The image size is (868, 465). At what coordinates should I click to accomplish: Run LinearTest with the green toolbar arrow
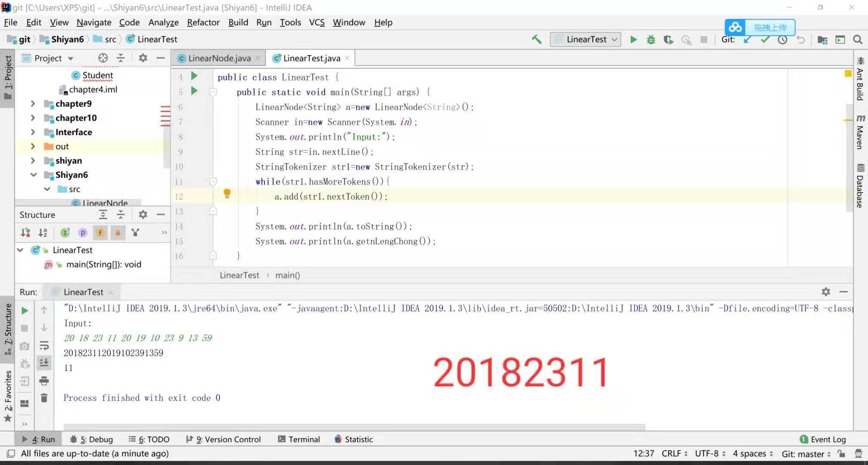[633, 40]
